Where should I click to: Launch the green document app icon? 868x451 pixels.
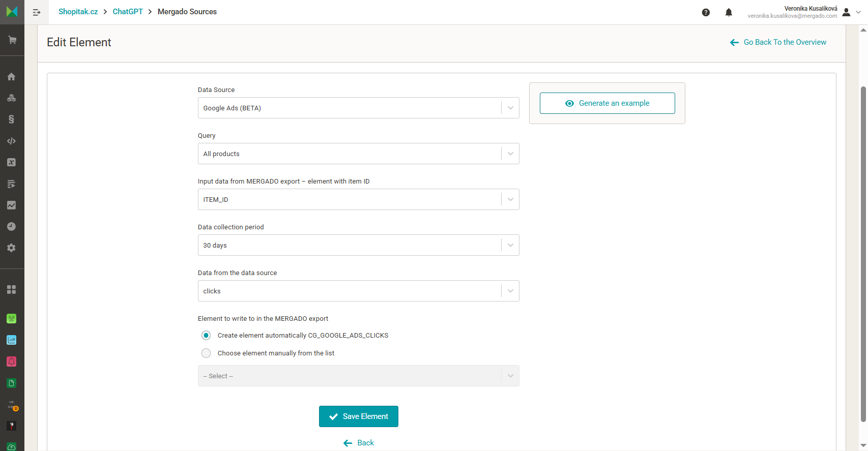pyautogui.click(x=11, y=383)
